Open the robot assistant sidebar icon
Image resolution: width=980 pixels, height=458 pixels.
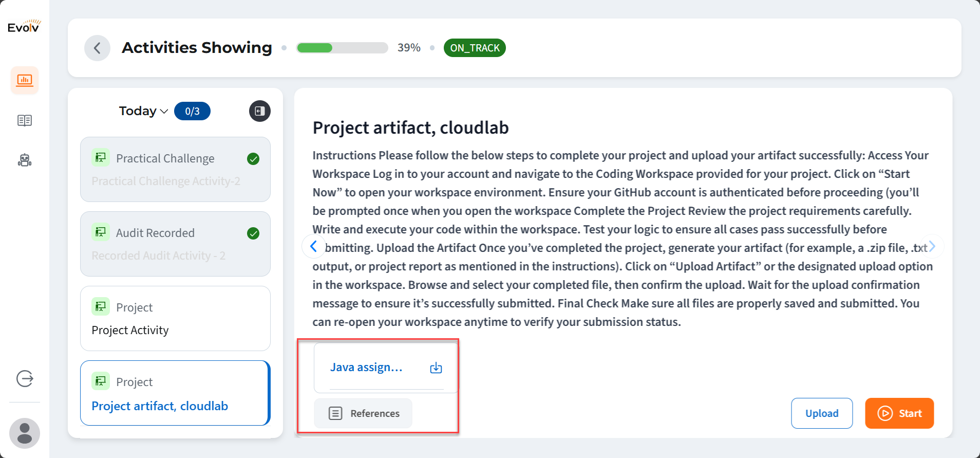[x=25, y=160]
